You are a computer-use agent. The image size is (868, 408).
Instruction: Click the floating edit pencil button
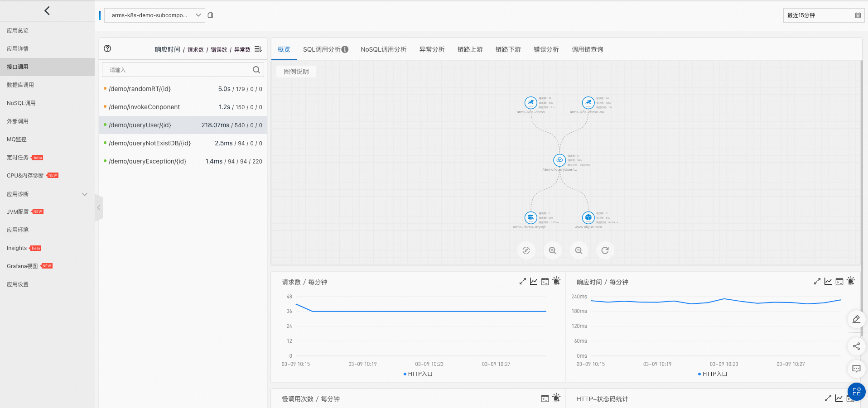tap(856, 319)
